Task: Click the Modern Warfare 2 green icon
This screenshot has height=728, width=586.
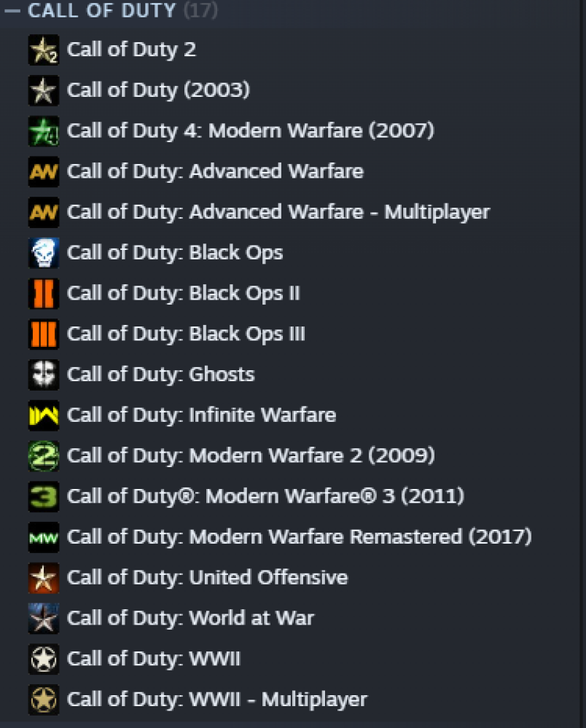Action: pos(44,456)
